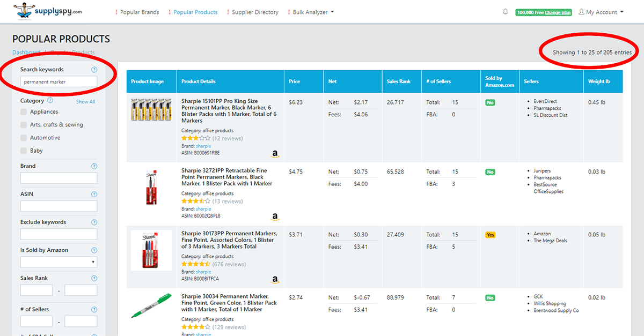The image size is (644, 336).
Task: Click the Sales Rank maximum field
Action: [81, 290]
